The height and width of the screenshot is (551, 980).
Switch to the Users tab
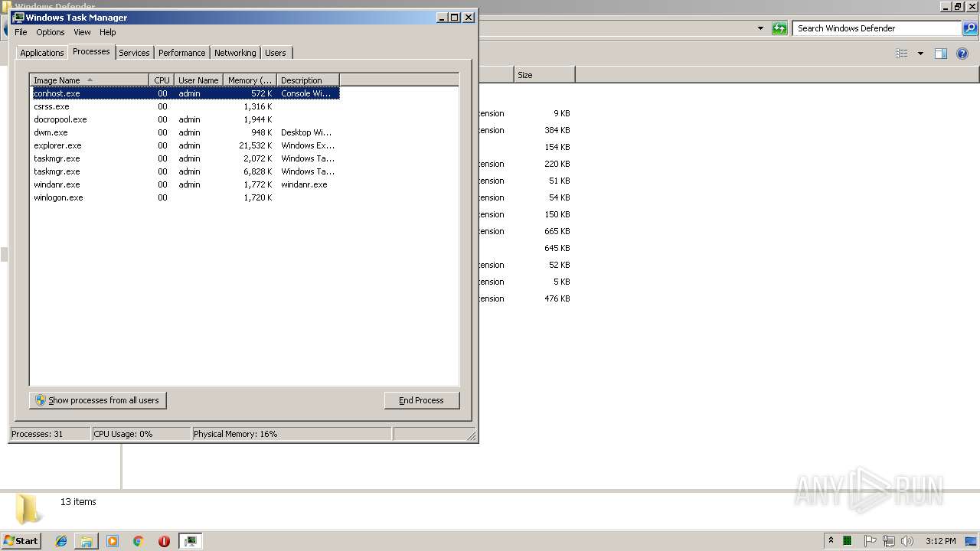pyautogui.click(x=275, y=53)
